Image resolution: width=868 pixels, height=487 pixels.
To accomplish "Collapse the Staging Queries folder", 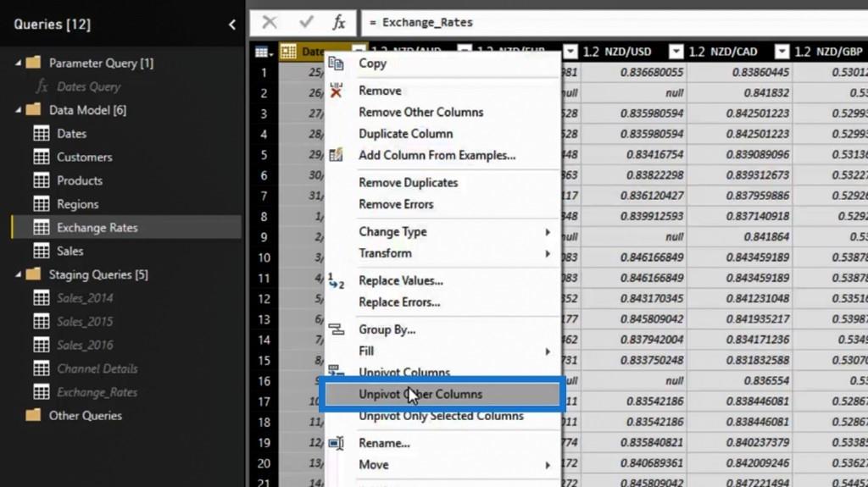I will [18, 274].
